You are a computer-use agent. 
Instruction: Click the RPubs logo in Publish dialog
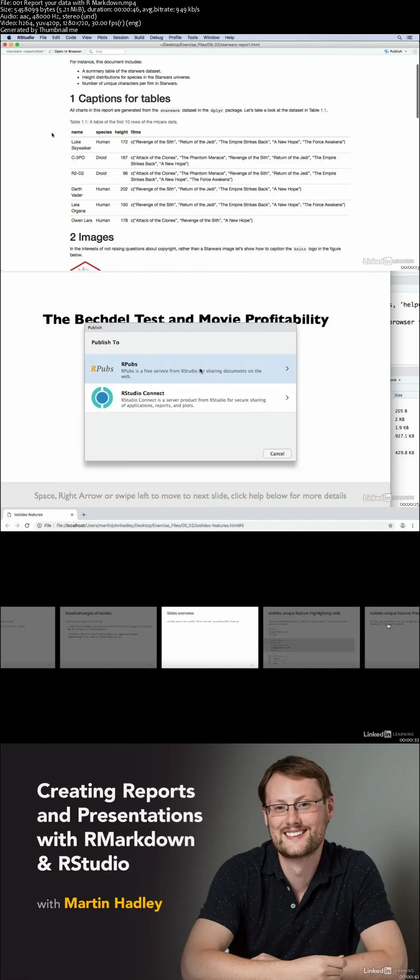(102, 369)
